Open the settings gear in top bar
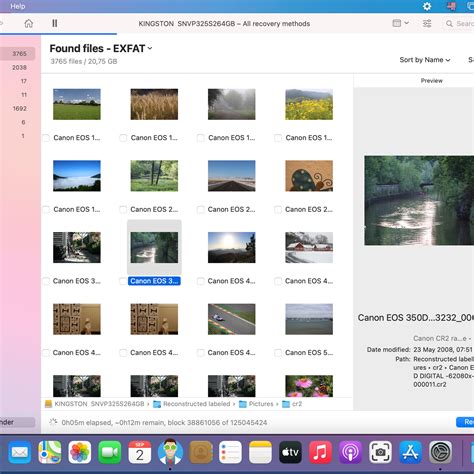Screen dimensions: 474x474 click(427, 6)
